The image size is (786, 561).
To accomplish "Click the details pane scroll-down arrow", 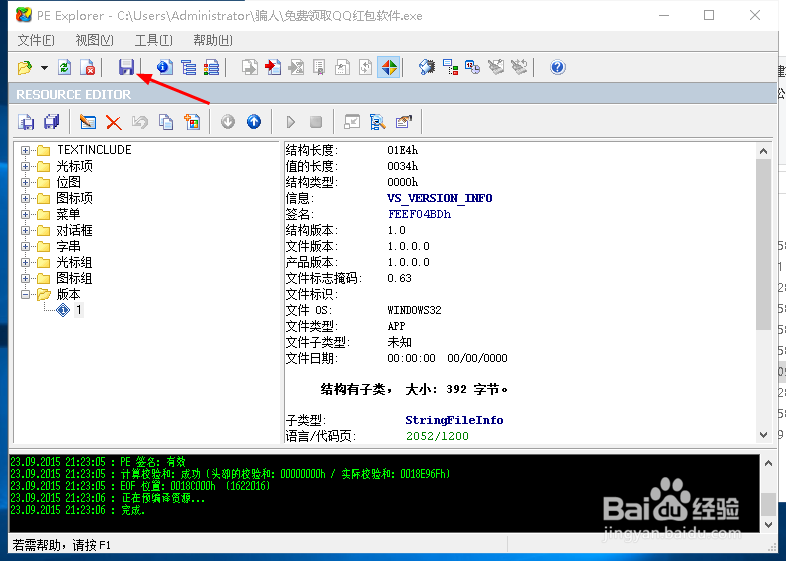I will pos(763,435).
